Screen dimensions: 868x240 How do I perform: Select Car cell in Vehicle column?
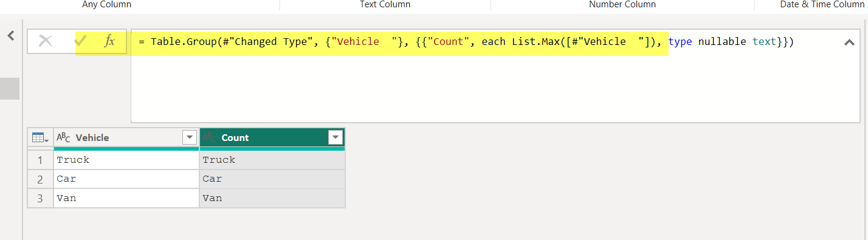pos(126,179)
